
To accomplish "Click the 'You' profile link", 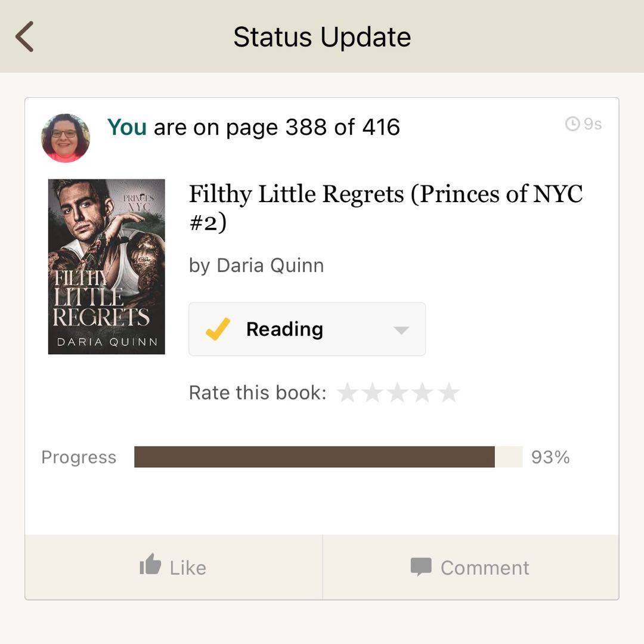I will (x=126, y=127).
